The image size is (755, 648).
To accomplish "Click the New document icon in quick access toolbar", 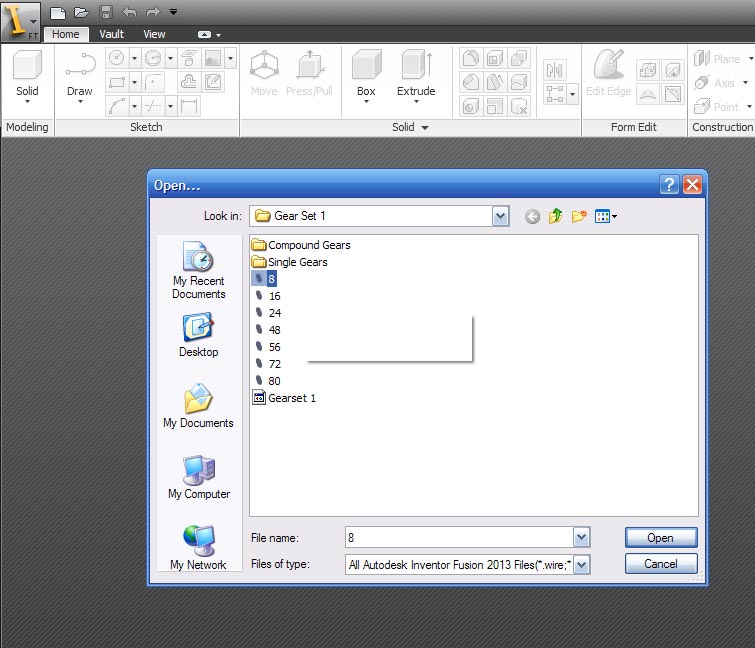I will (x=58, y=13).
